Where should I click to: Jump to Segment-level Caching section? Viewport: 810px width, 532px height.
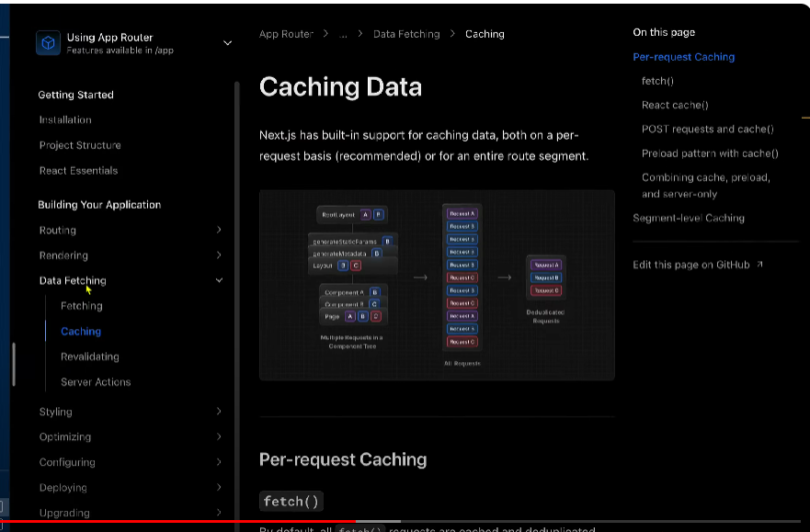pyautogui.click(x=689, y=219)
